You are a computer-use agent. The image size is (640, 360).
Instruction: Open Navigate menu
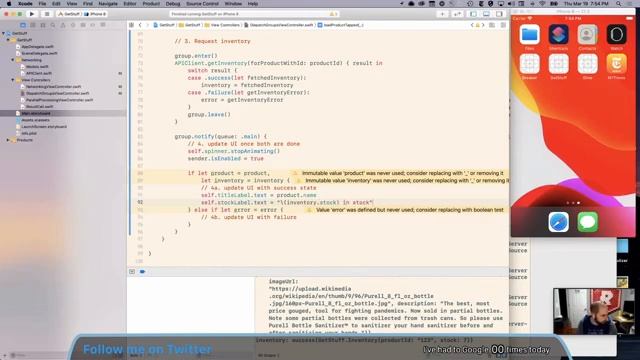pyautogui.click(x=108, y=4)
